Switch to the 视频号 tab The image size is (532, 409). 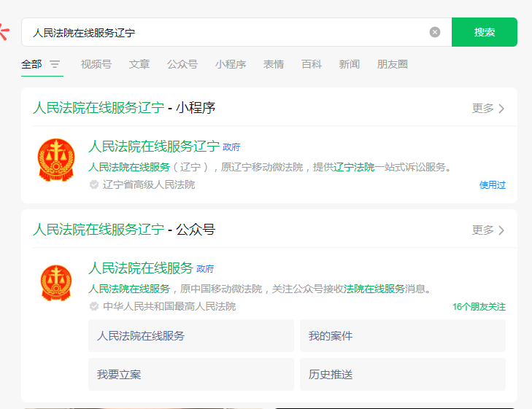(96, 64)
